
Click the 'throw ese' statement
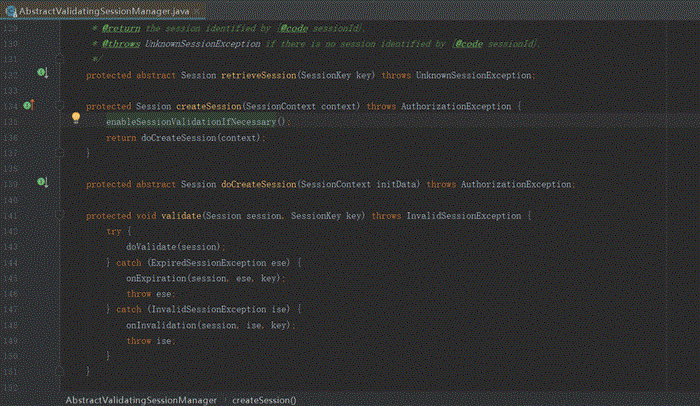149,294
